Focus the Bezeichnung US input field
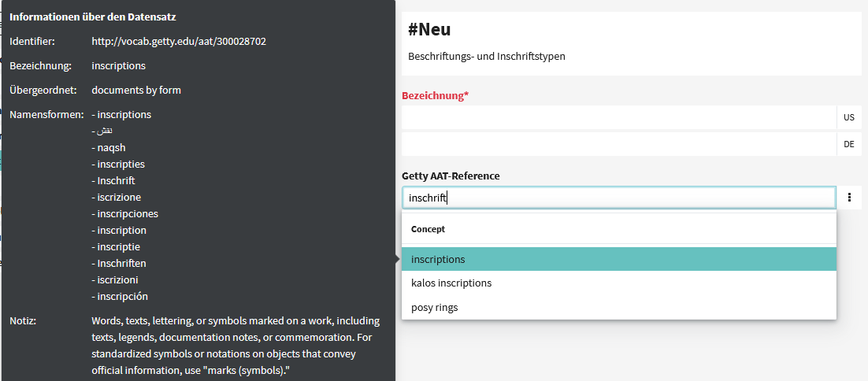868x381 pixels. pyautogui.click(x=619, y=117)
